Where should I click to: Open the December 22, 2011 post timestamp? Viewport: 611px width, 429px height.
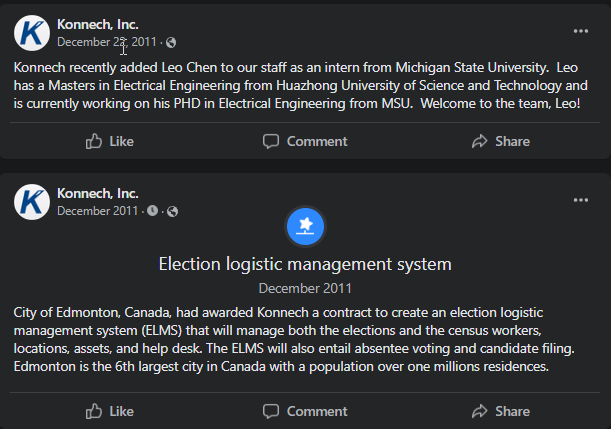(x=107, y=42)
